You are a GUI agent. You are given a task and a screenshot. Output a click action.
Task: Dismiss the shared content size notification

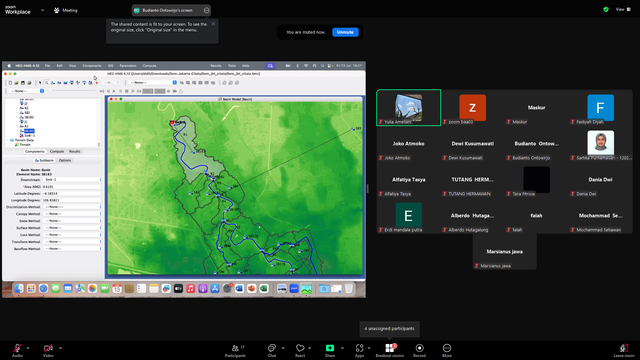pos(213,24)
